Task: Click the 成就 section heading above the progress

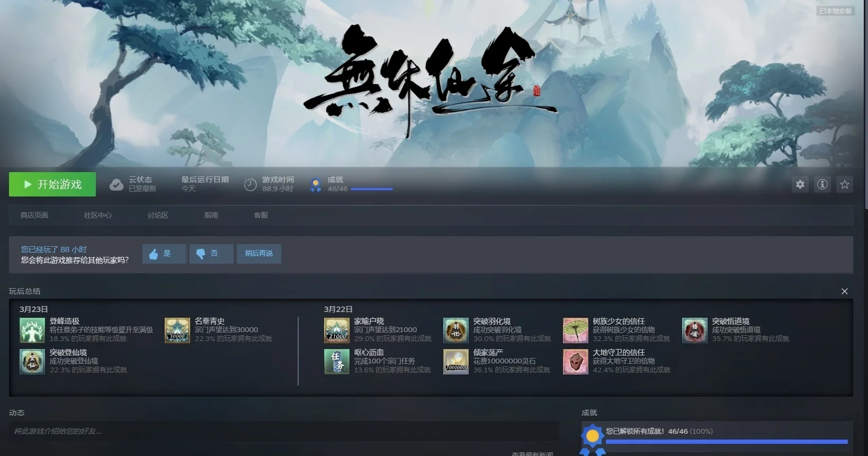Action: [589, 413]
